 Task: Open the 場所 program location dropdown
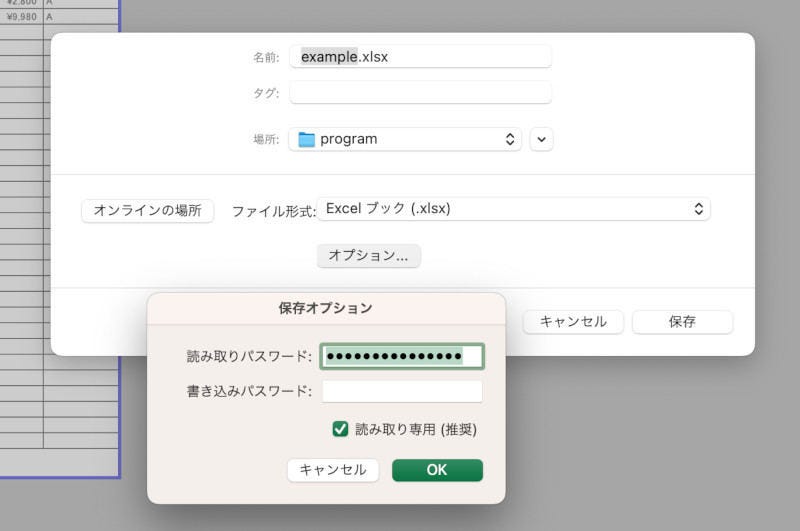(404, 139)
